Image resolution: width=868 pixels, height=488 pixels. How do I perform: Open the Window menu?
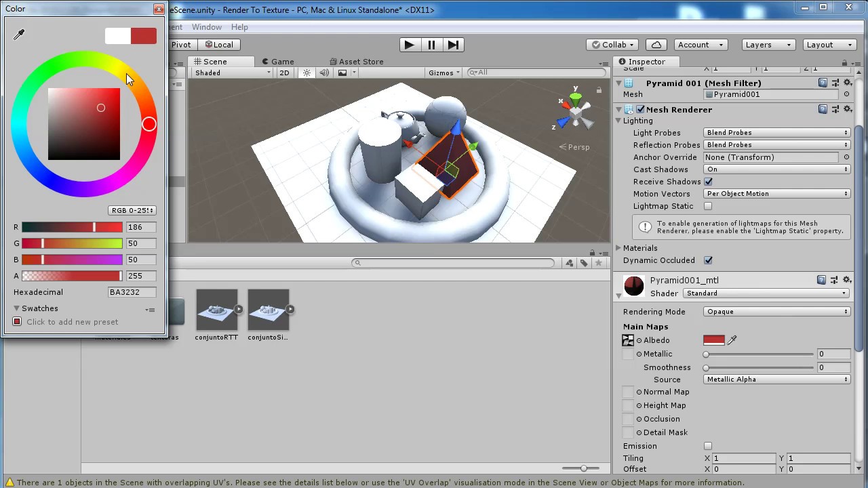tap(207, 27)
